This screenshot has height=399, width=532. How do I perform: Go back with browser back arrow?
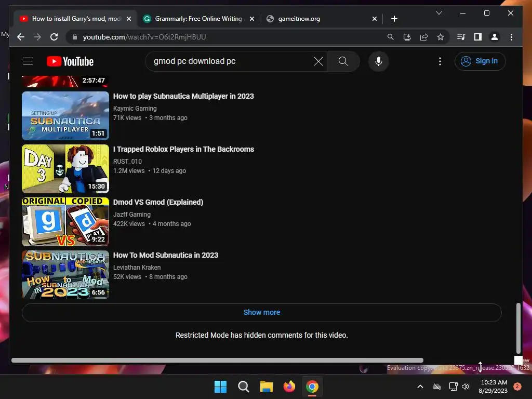tap(21, 37)
